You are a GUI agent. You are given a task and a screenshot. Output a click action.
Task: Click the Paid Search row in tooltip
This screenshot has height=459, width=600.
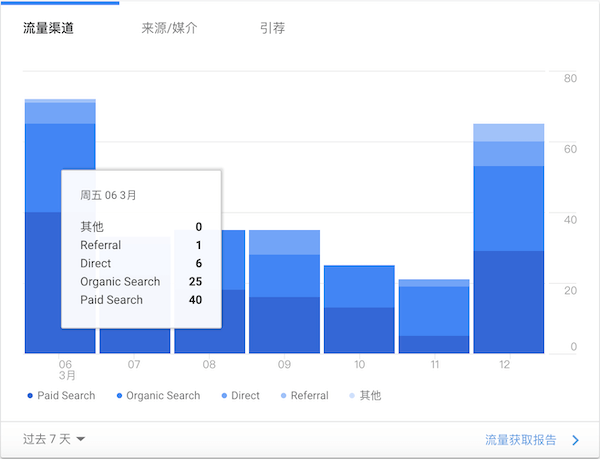[141, 299]
